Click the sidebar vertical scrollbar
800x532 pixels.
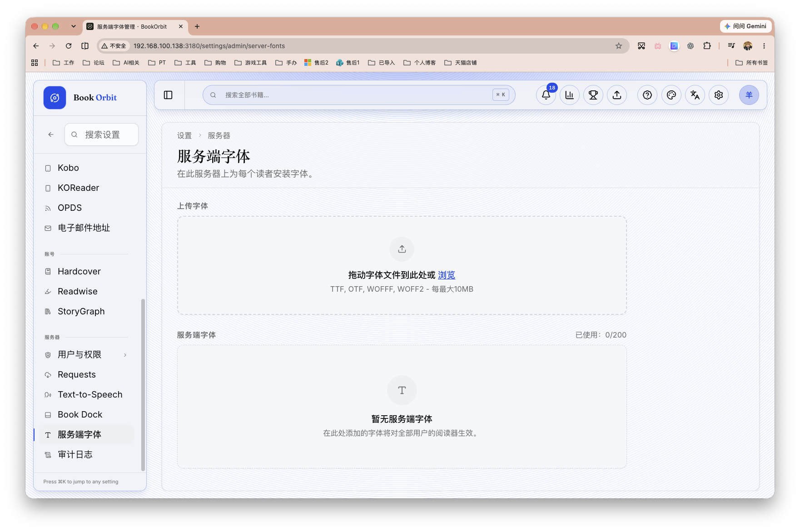143,385
